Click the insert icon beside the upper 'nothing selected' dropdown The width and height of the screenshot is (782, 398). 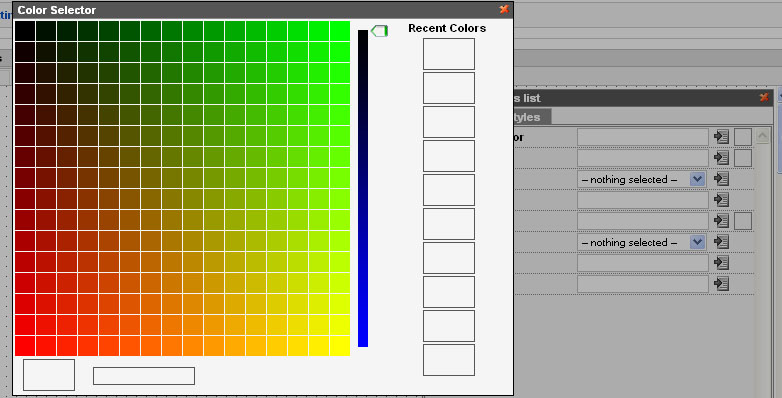pos(721,179)
